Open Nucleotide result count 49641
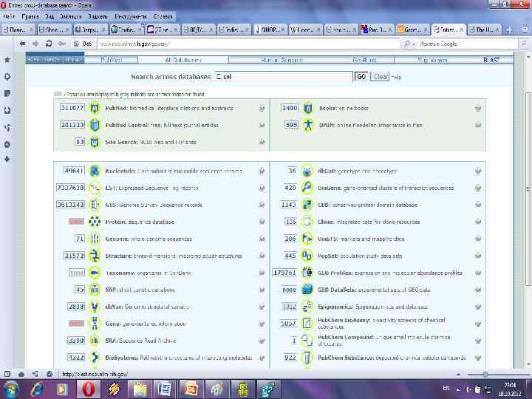The image size is (532, 399). coord(74,171)
